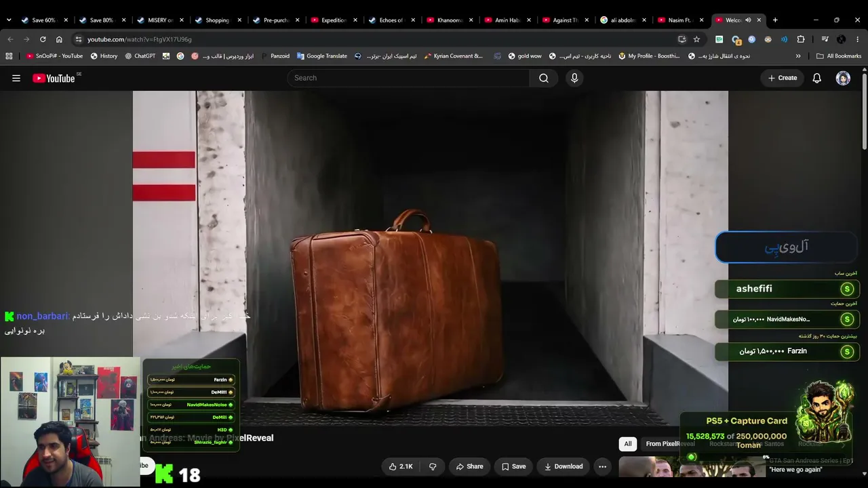Open the ChatGPT bookmark

pos(140,56)
